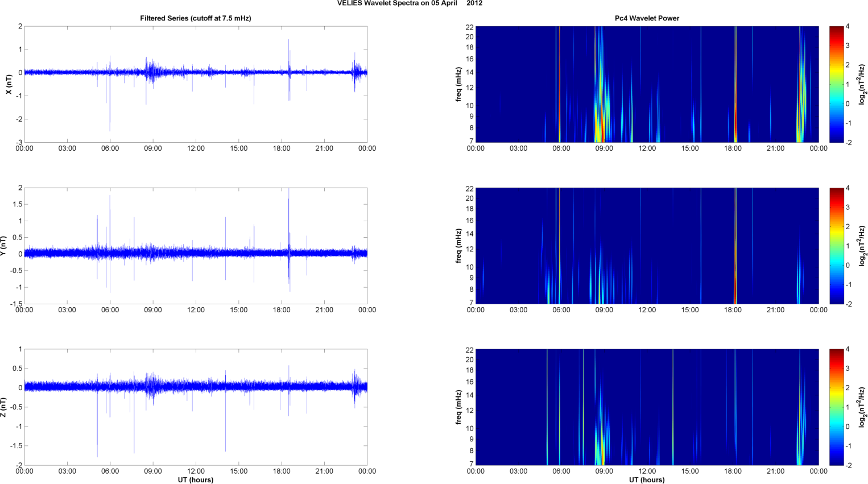Screen dimensions: 868x484
Task: Select the Z (nT) filtered series plot
Action: click(196, 407)
